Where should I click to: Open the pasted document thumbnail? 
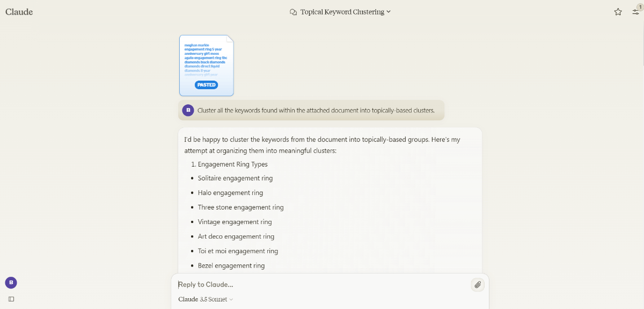click(207, 66)
